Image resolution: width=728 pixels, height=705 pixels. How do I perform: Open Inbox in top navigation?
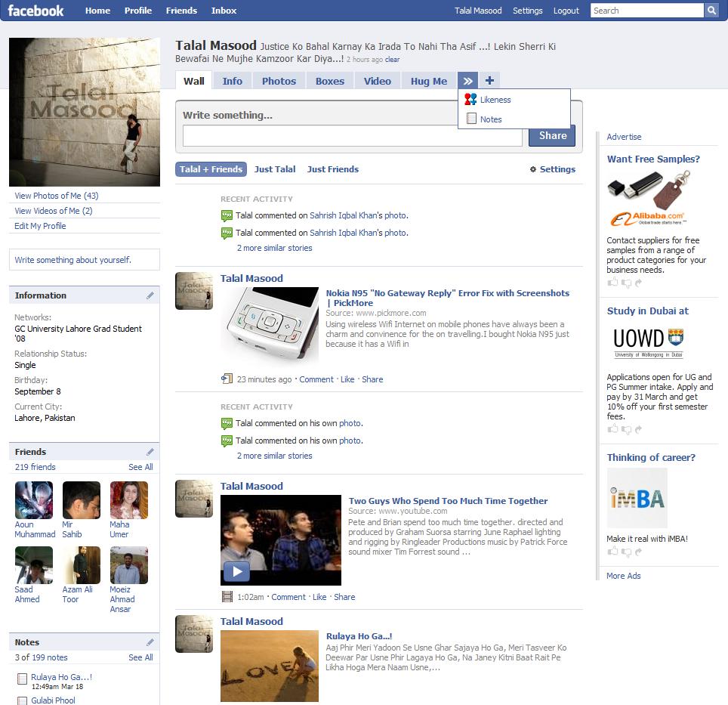pyautogui.click(x=224, y=11)
